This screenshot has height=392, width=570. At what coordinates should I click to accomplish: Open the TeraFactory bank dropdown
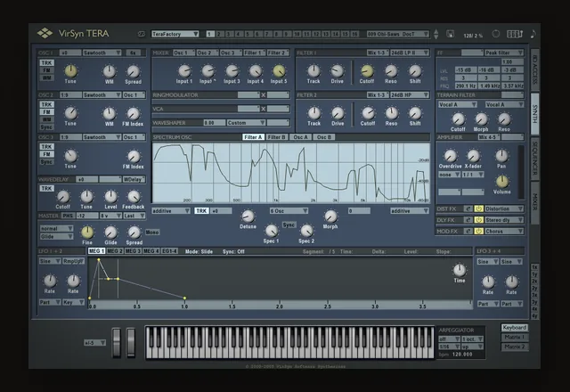[x=175, y=34]
